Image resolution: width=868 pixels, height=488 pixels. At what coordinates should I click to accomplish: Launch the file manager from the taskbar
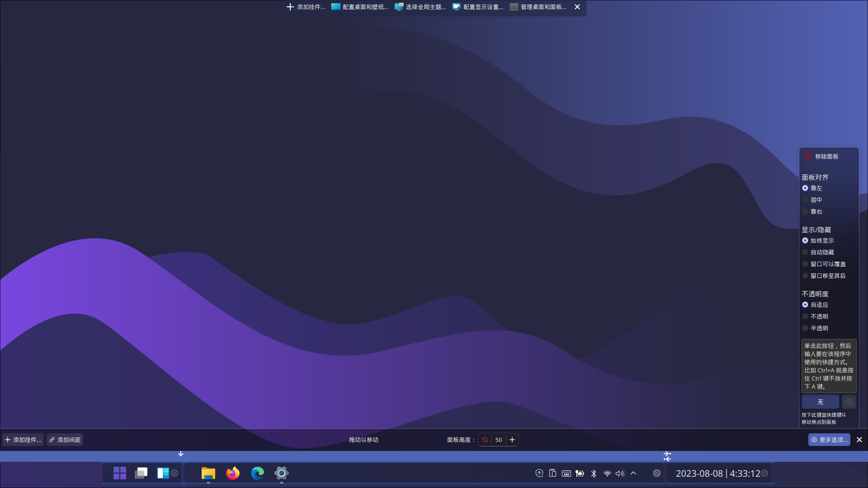coord(208,473)
